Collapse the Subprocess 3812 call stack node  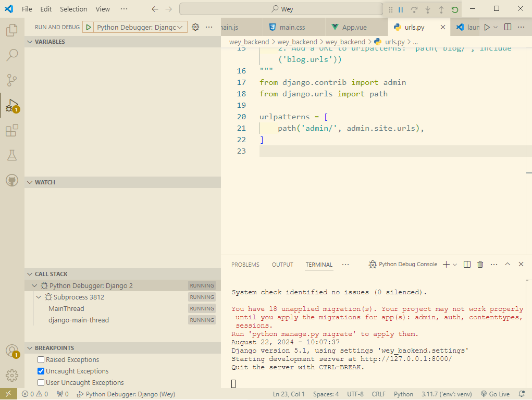(39, 297)
